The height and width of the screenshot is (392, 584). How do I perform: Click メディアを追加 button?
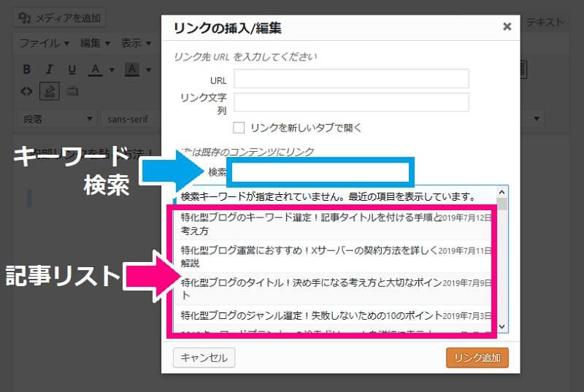coord(59,18)
